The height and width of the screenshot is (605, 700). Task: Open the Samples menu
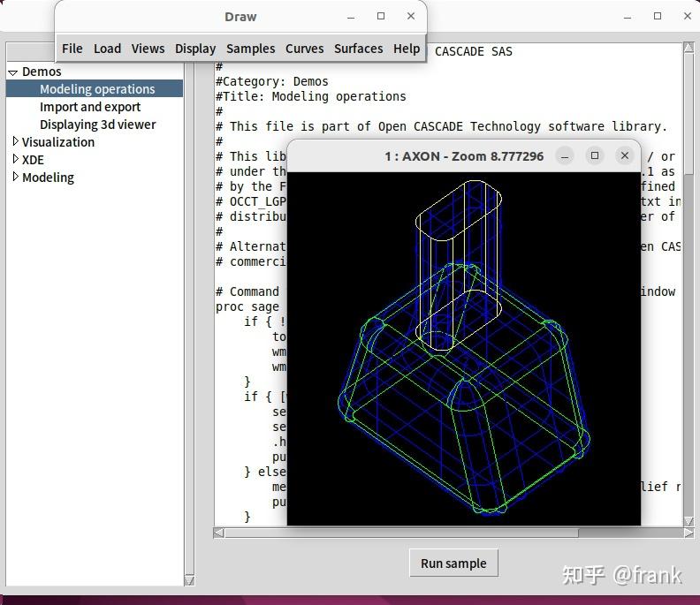coord(250,49)
